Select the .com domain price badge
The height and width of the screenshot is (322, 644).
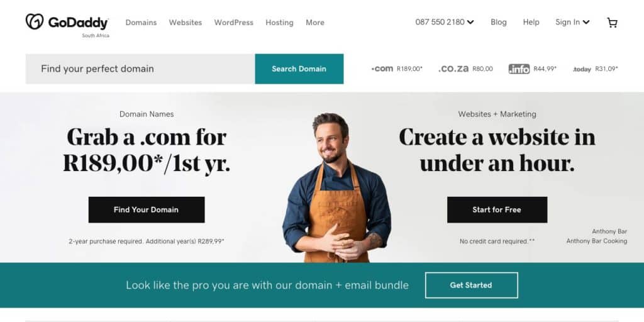(397, 69)
